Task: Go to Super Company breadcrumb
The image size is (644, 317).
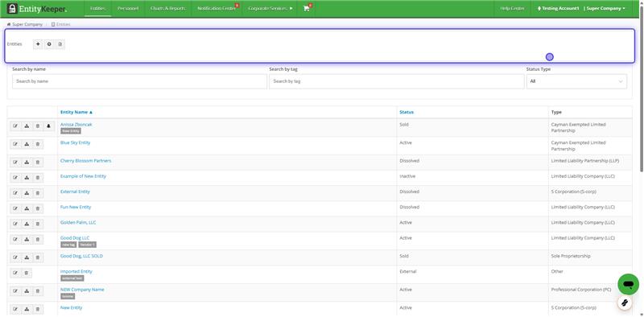Action: click(27, 25)
